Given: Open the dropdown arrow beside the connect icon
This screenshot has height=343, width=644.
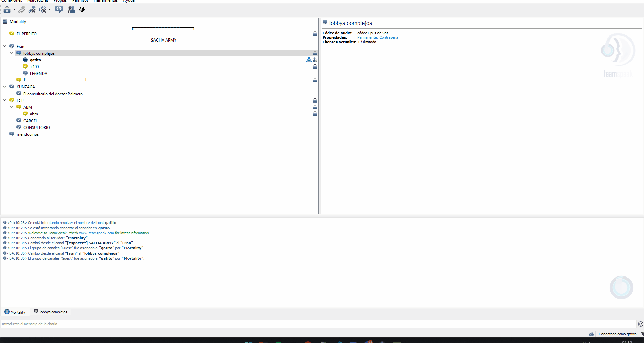Looking at the screenshot, I should point(14,9).
